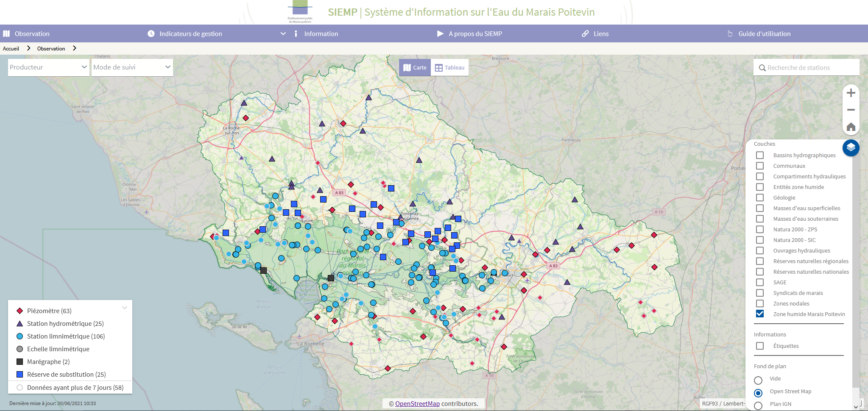Zoom in with the plus map button
This screenshot has width=868, height=411.
[x=851, y=93]
